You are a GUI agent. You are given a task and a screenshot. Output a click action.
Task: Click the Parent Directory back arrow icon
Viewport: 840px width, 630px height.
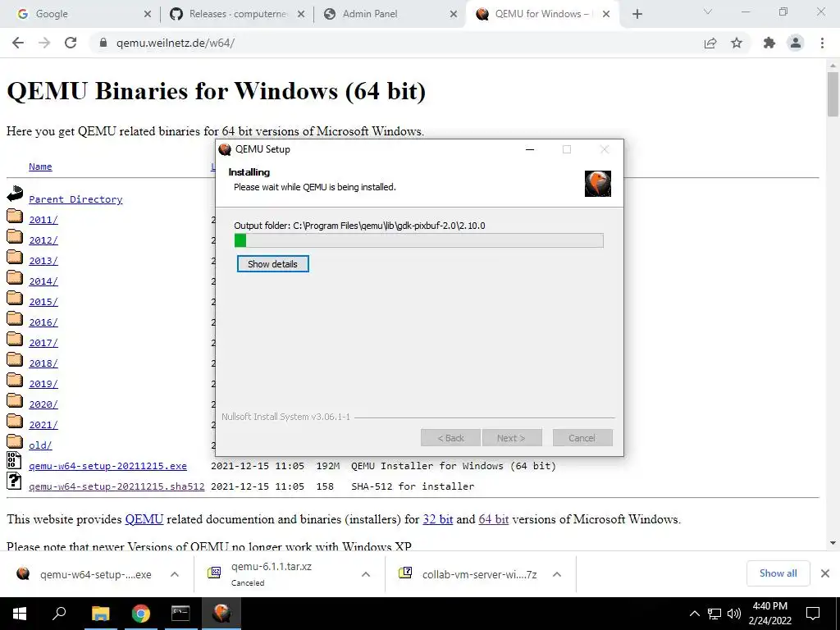15,194
